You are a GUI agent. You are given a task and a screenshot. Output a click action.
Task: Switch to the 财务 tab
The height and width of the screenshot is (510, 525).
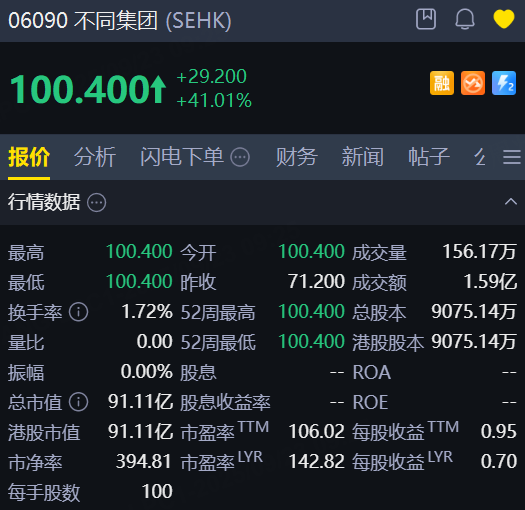(x=296, y=157)
